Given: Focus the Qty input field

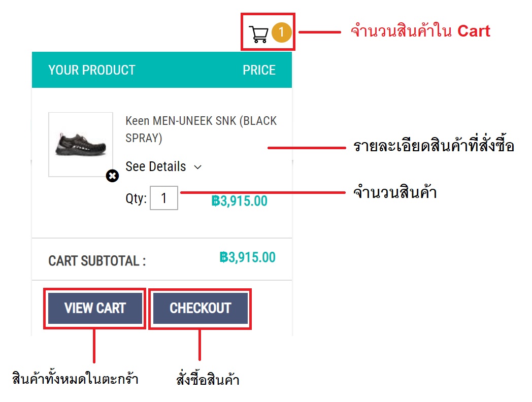Looking at the screenshot, I should point(164,198).
